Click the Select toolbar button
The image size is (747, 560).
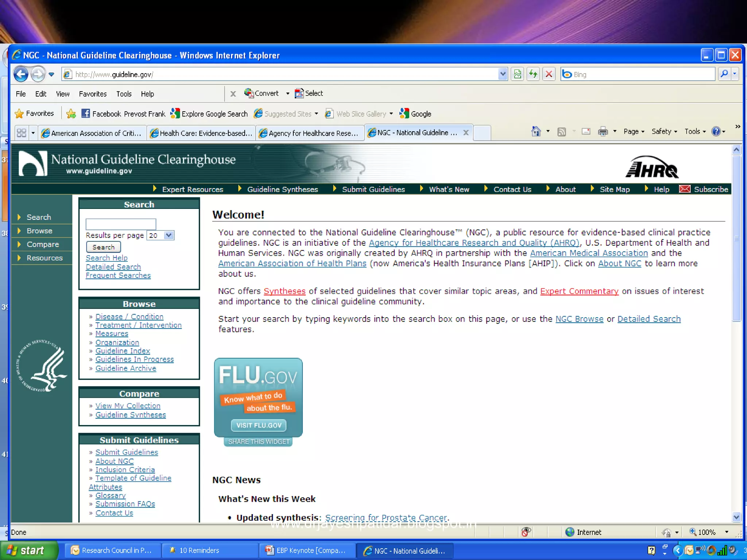pyautogui.click(x=309, y=93)
